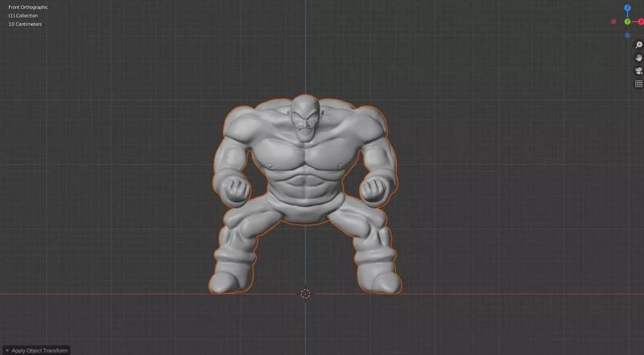Screen dimensions: 644x355
Task: Click the hand pan-view icon
Action: pyautogui.click(x=638, y=58)
